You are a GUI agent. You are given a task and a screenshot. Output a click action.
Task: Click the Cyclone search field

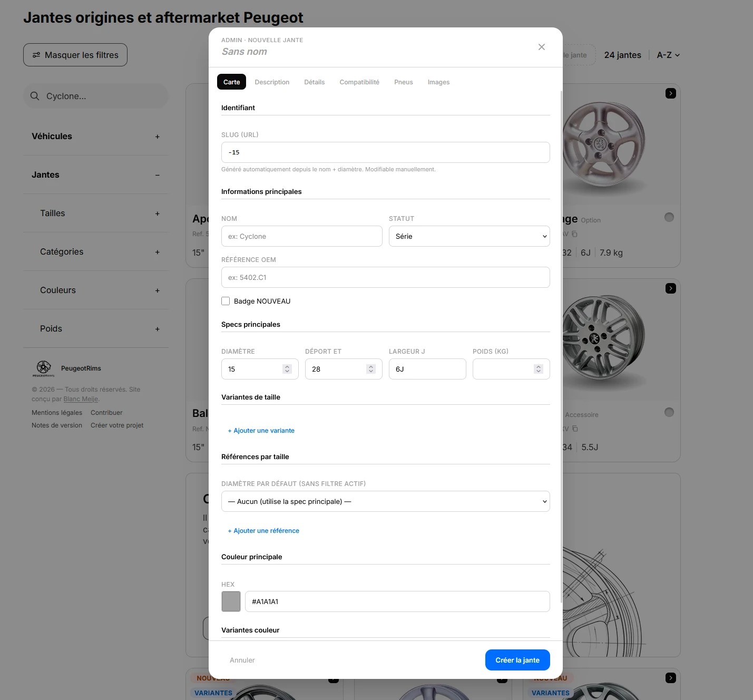[x=96, y=96]
